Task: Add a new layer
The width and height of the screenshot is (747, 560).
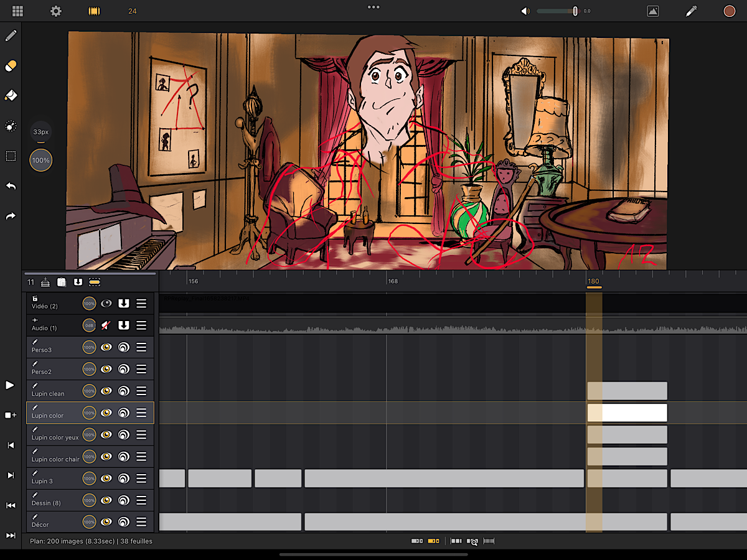Action: coord(45,282)
